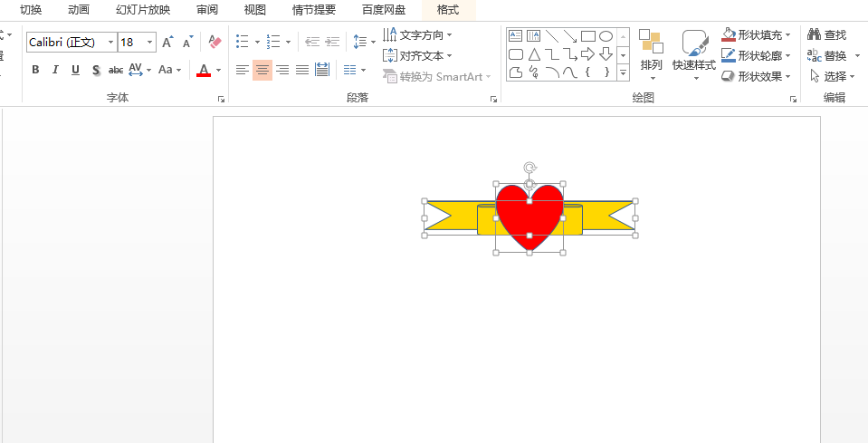Insert horizontal text box shape
Screen dimensions: 868x443
click(x=515, y=36)
